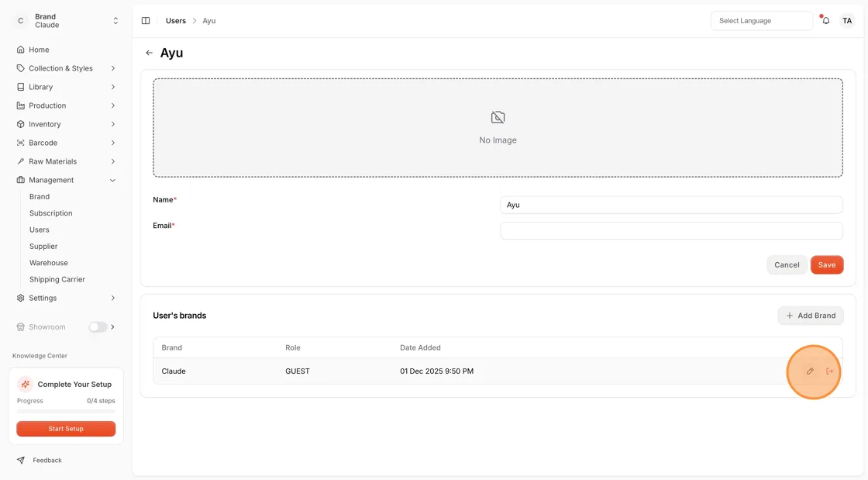Click the Raw Materials tool icon
This screenshot has width=868, height=480.
pyautogui.click(x=20, y=161)
